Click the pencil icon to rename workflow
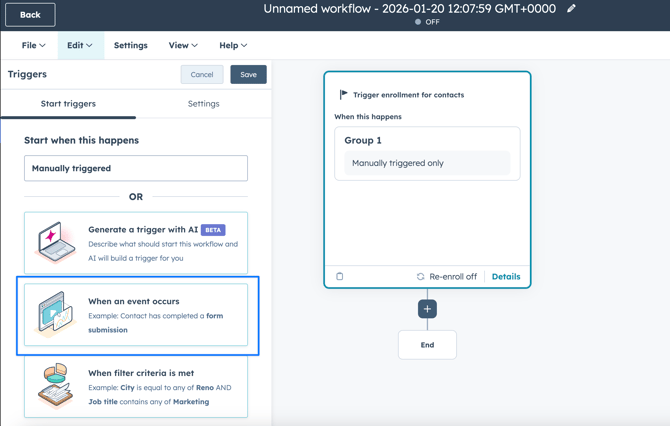 click(x=571, y=9)
